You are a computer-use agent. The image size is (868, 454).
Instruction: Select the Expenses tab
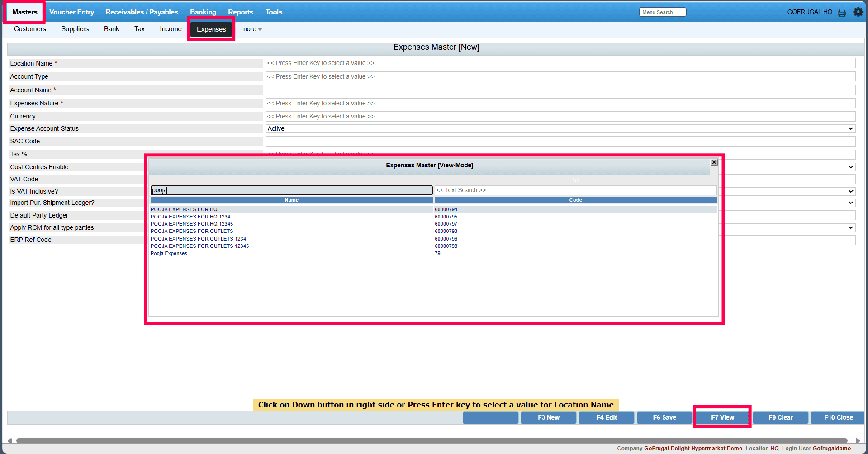coord(211,29)
